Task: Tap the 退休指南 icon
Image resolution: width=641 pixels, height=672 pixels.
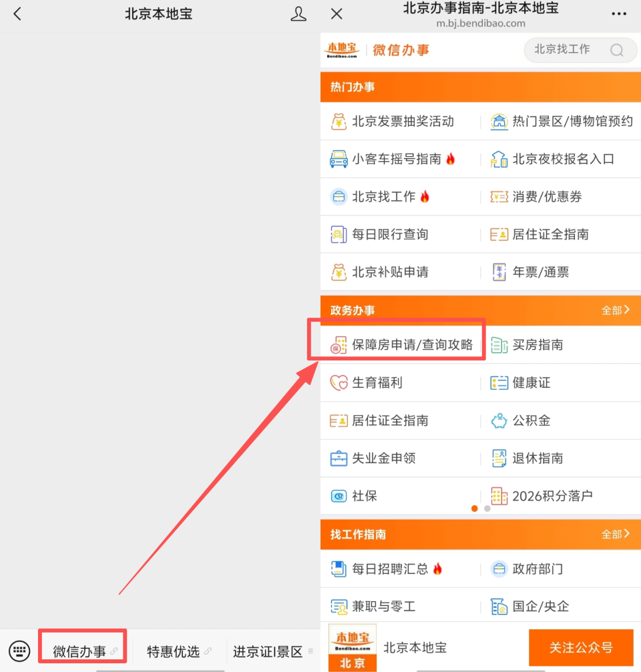Action: pos(499,458)
